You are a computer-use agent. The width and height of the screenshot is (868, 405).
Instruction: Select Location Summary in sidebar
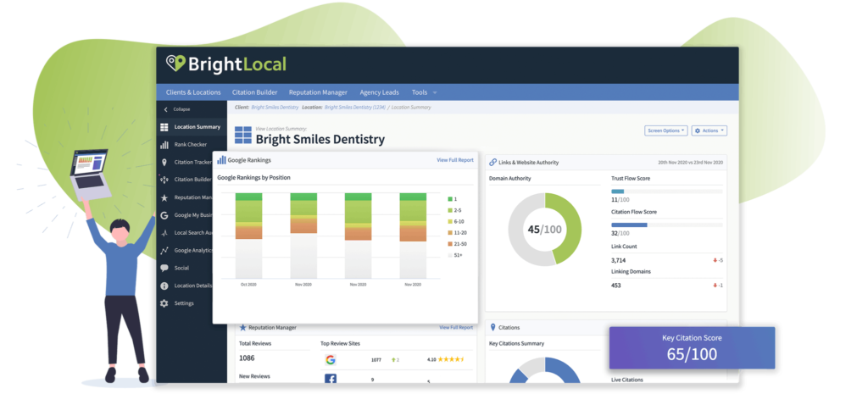[192, 127]
